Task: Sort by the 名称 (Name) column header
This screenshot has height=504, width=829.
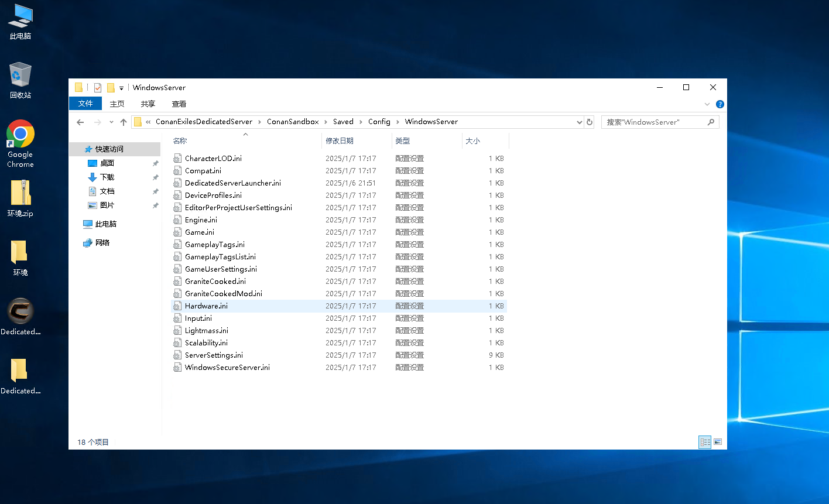Action: pos(246,141)
